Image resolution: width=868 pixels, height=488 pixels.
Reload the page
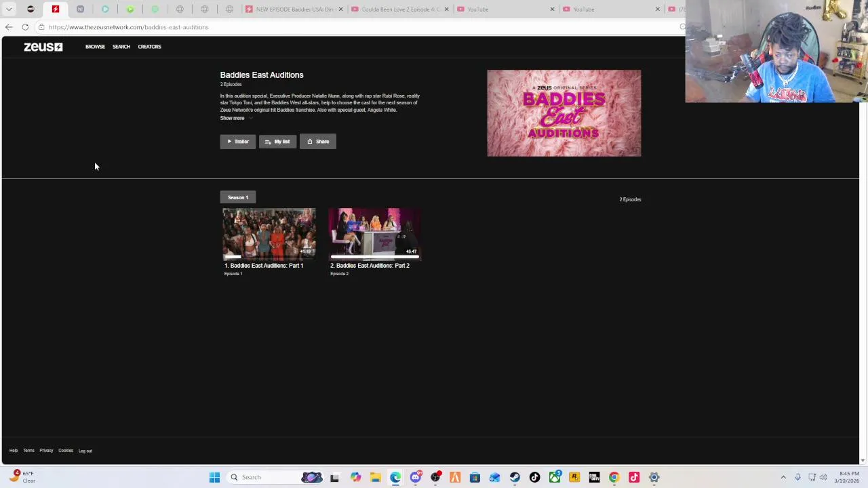(25, 27)
